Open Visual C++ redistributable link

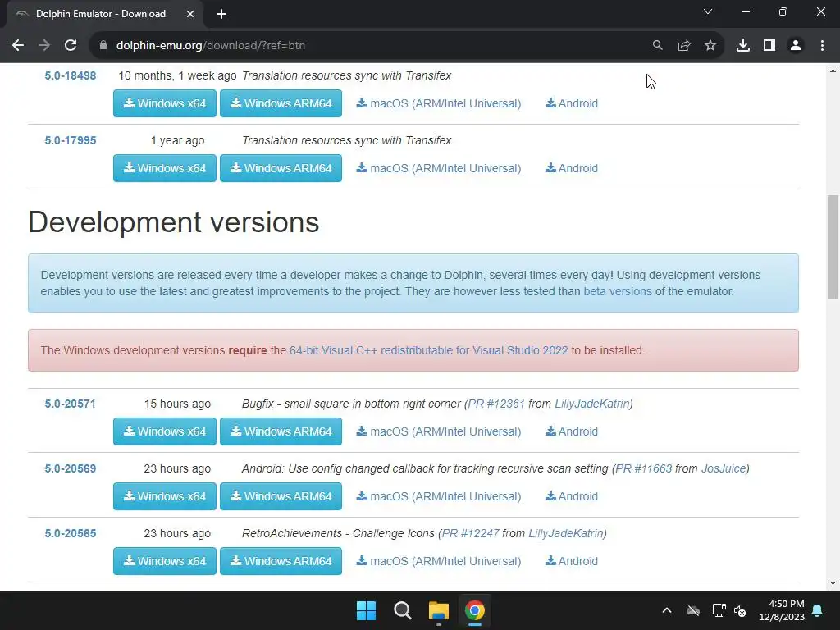pos(428,350)
